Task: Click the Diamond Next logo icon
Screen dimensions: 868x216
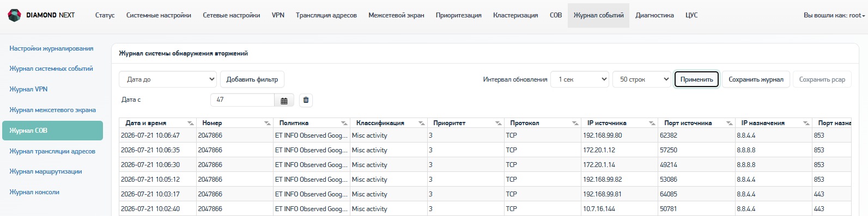Action: point(14,15)
